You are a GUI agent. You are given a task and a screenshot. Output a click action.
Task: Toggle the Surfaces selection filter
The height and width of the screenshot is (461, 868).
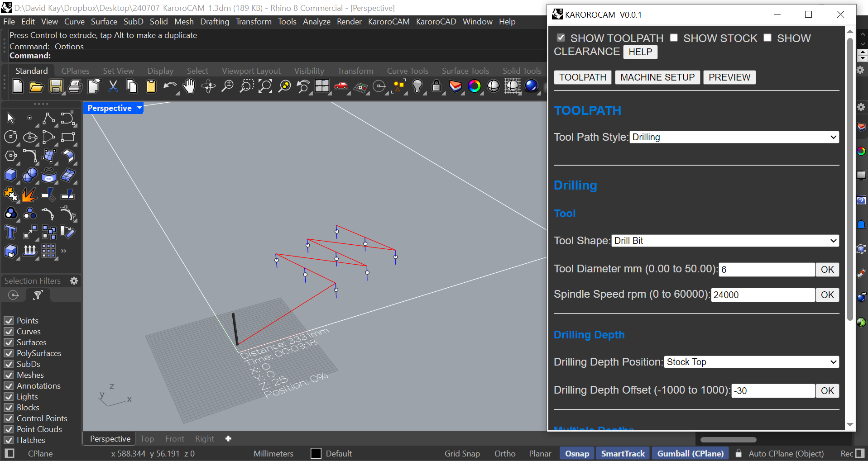coord(9,342)
